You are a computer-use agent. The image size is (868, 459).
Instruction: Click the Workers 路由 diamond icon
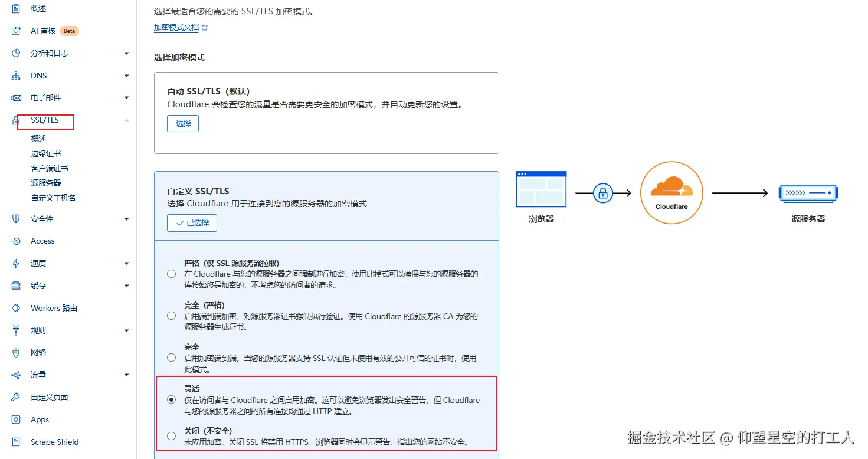point(17,308)
